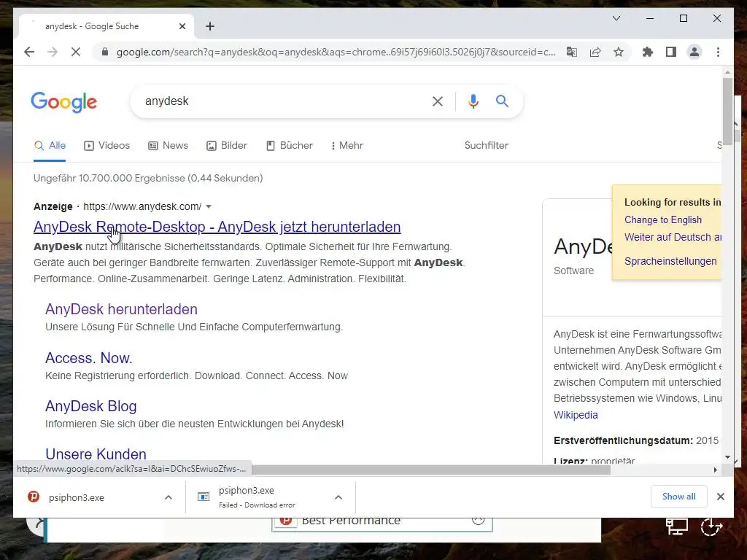Switch to the Bücher tab
Viewport: 747px width, 560px height.
[x=289, y=145]
